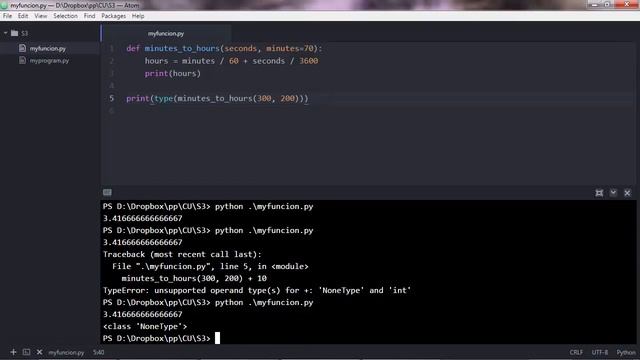Open the Packages menu

click(113, 16)
